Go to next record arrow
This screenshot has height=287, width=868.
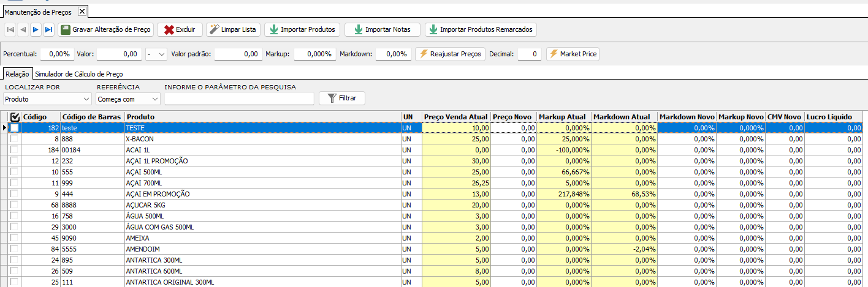[x=36, y=29]
